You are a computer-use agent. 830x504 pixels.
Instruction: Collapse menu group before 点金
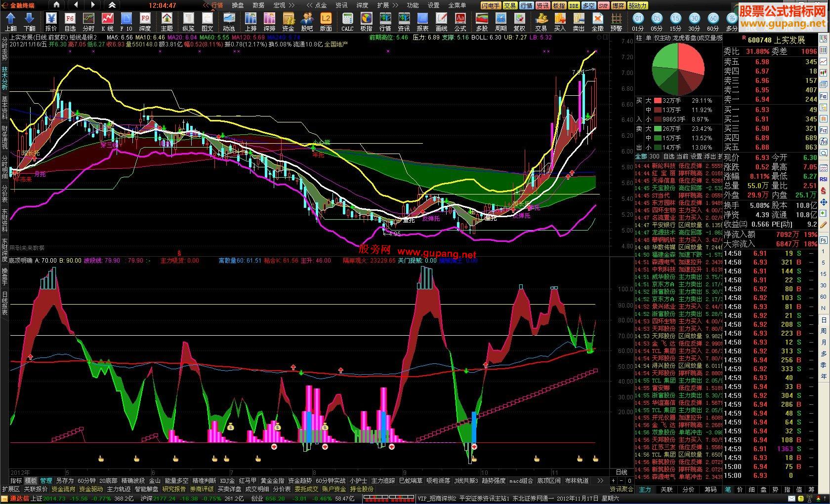tap(310, 5)
